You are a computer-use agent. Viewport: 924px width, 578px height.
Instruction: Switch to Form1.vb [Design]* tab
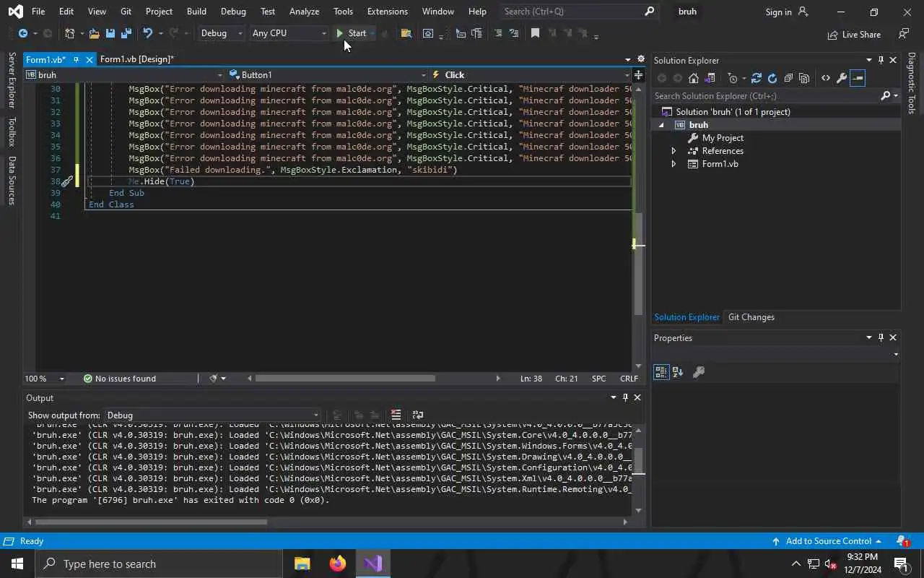pyautogui.click(x=137, y=59)
